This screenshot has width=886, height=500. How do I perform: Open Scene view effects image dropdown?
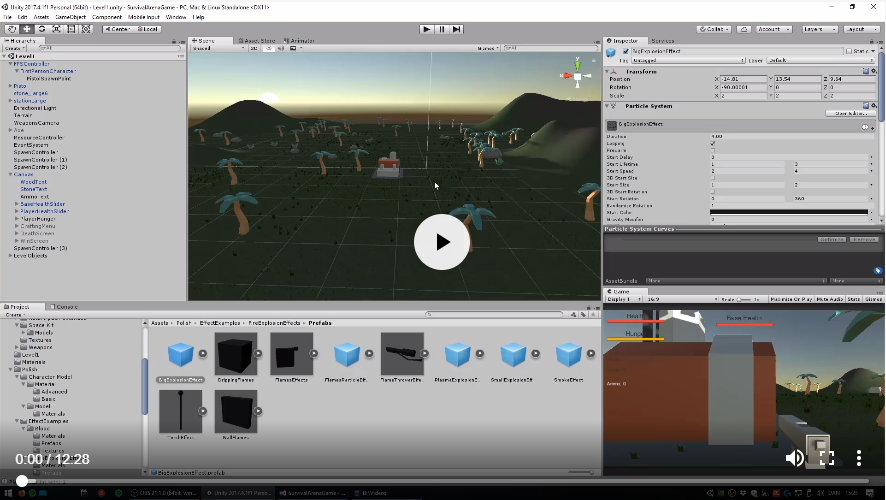click(295, 48)
